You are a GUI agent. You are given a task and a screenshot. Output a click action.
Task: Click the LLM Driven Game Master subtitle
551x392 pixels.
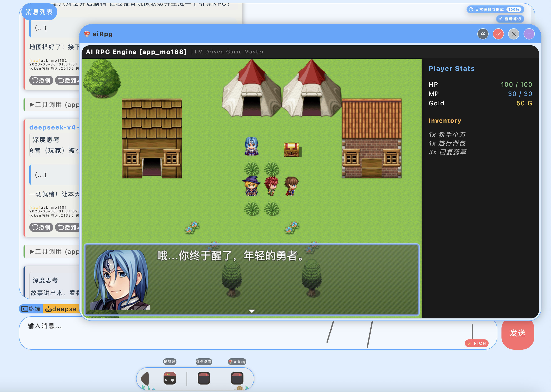coord(227,52)
